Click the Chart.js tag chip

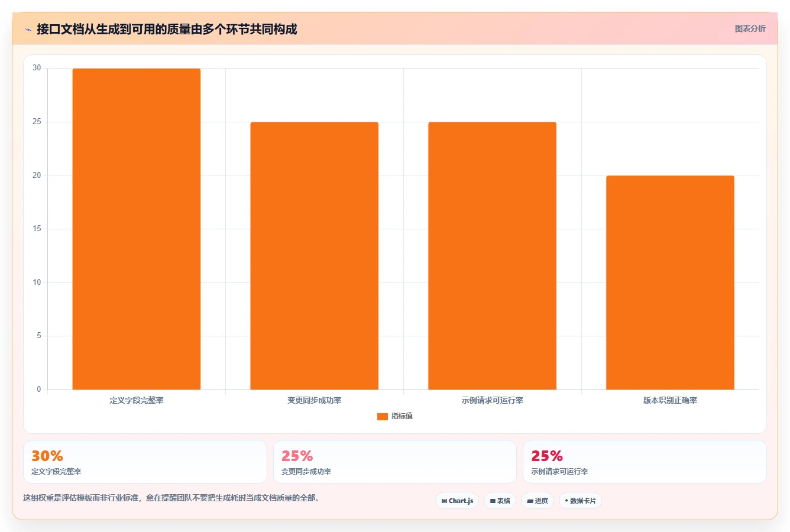point(457,501)
